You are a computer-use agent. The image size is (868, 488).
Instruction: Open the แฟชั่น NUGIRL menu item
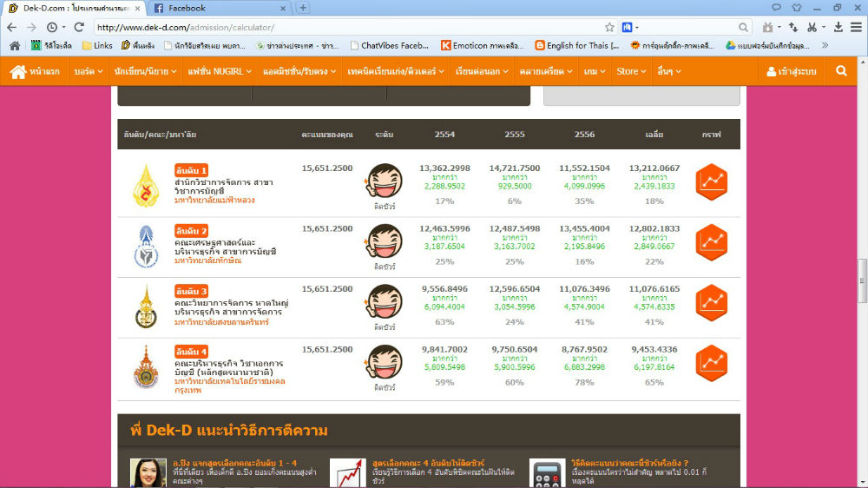point(220,71)
